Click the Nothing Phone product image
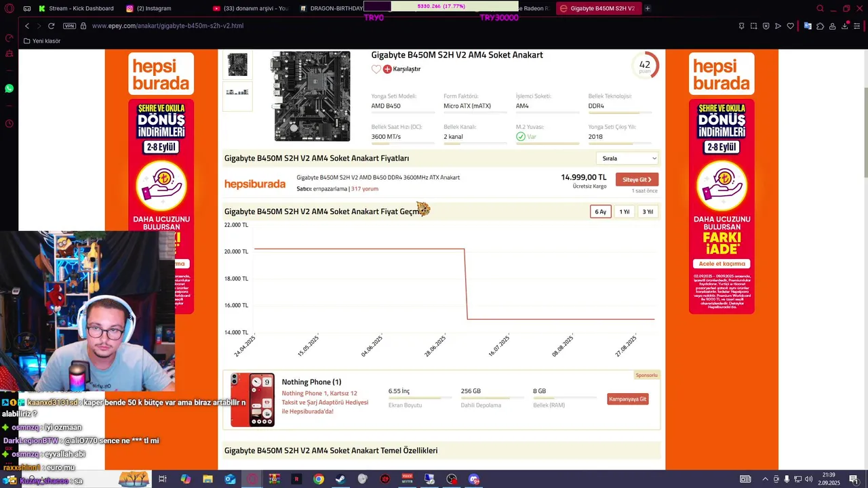The height and width of the screenshot is (488, 868). pyautogui.click(x=252, y=400)
